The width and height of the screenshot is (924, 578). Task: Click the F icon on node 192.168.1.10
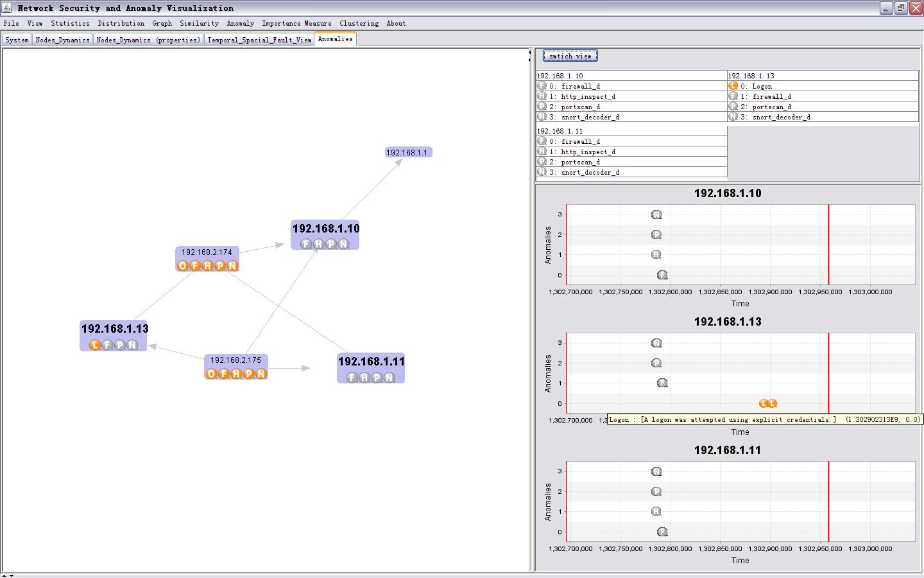pos(306,244)
